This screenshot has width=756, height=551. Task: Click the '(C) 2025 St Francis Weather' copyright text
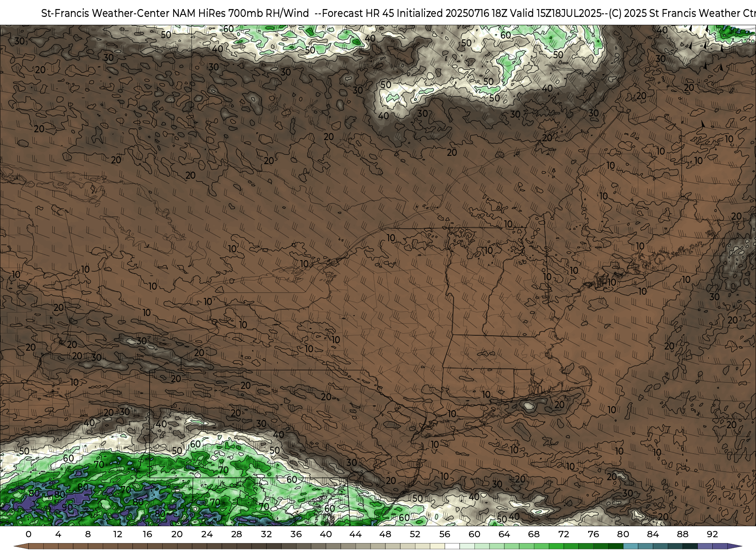coord(674,13)
